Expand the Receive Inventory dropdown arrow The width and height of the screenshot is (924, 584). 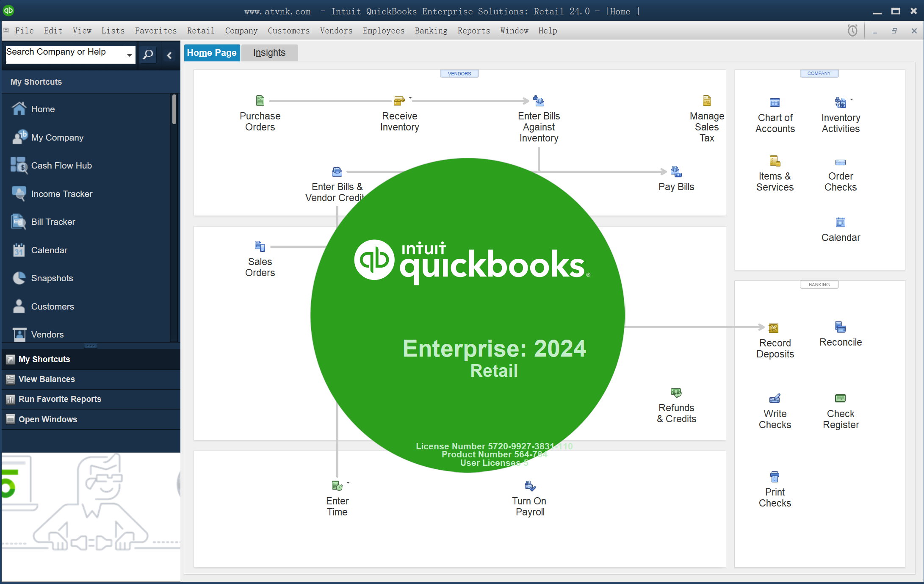point(410,98)
